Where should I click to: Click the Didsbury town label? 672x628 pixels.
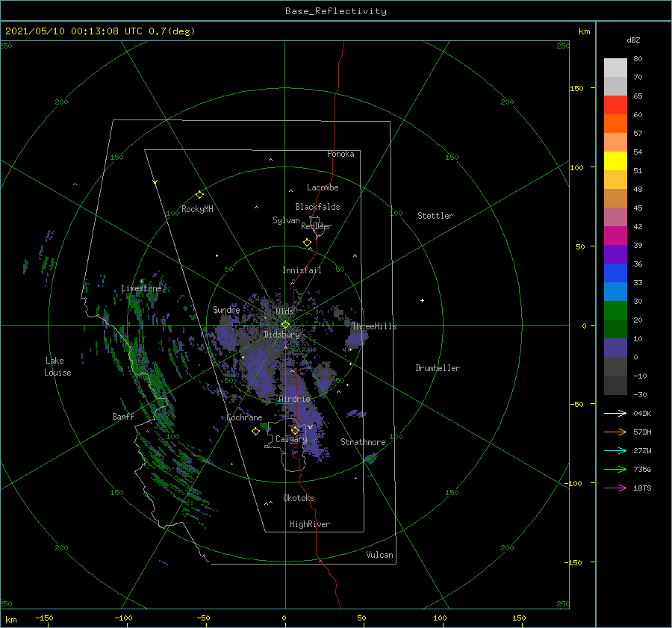pos(282,335)
